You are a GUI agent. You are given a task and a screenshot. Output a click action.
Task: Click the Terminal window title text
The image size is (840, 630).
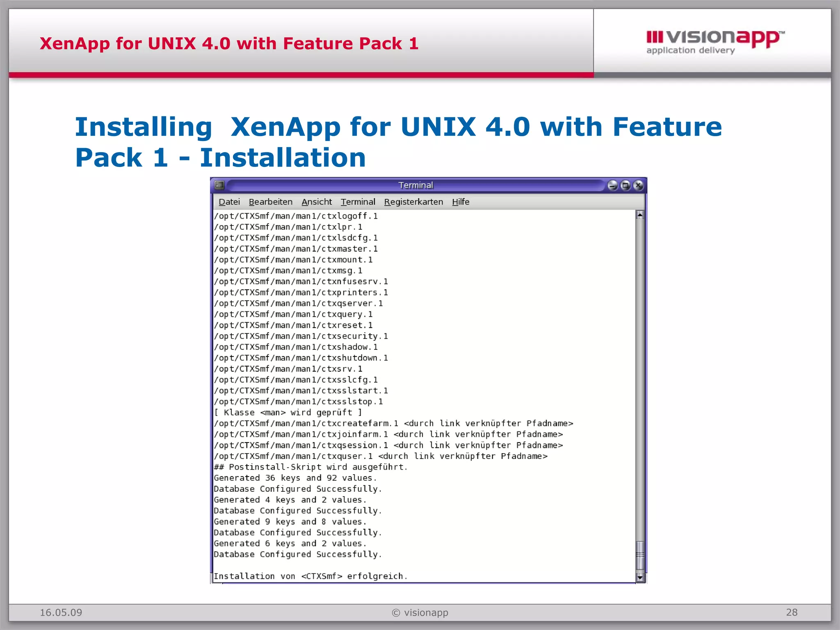(415, 185)
